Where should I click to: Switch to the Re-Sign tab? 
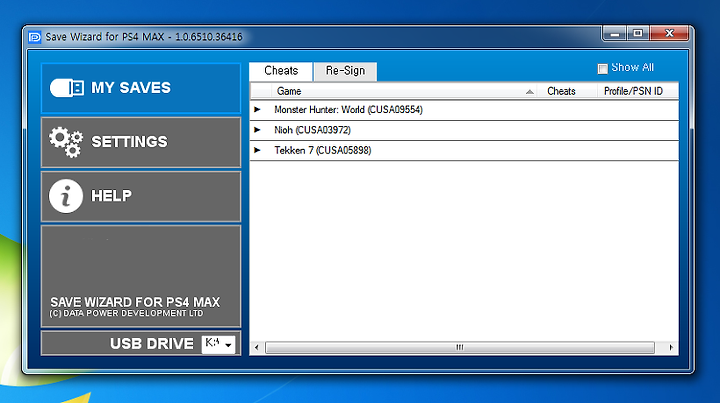coord(345,71)
